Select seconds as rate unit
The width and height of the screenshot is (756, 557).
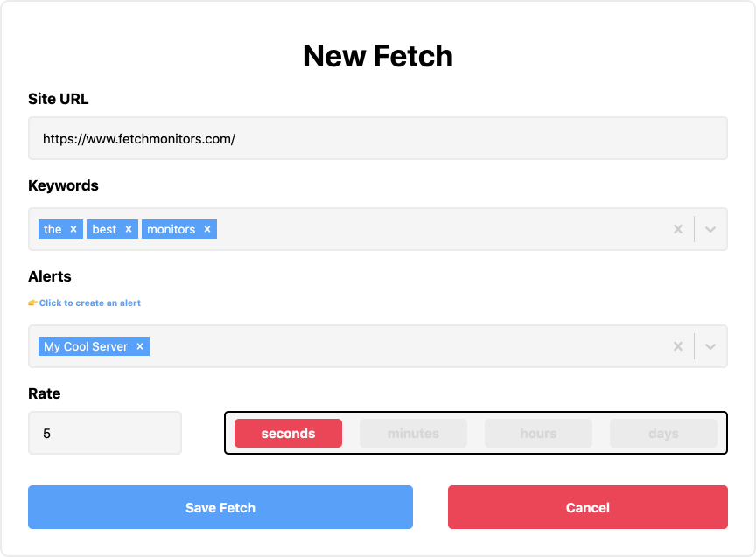[288, 433]
